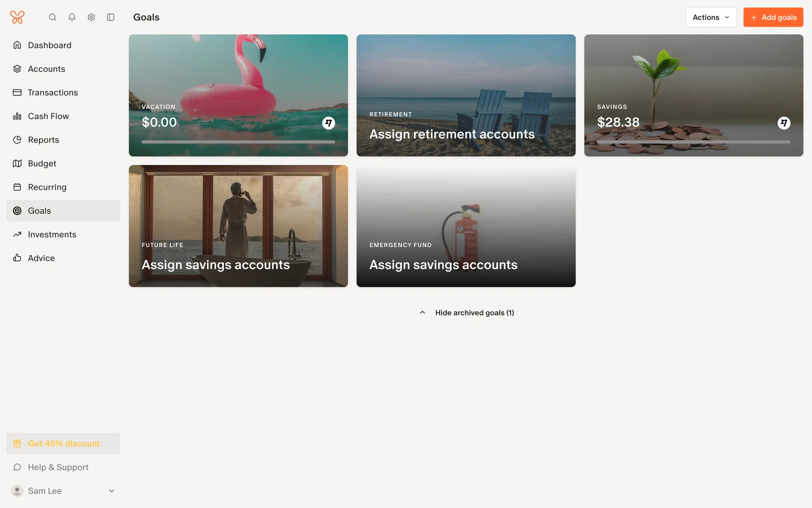812x508 pixels.
Task: Collapse the Hide archived goals chevron
Action: point(422,313)
